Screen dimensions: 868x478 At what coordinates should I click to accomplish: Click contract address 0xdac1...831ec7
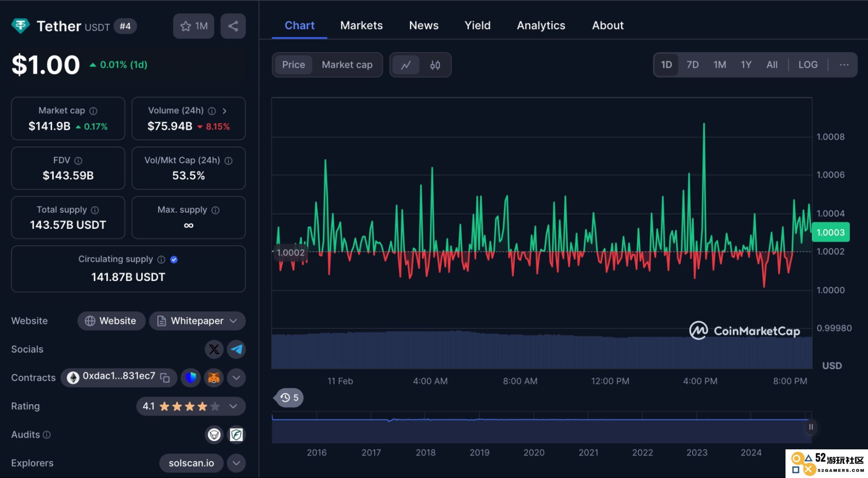pos(119,376)
